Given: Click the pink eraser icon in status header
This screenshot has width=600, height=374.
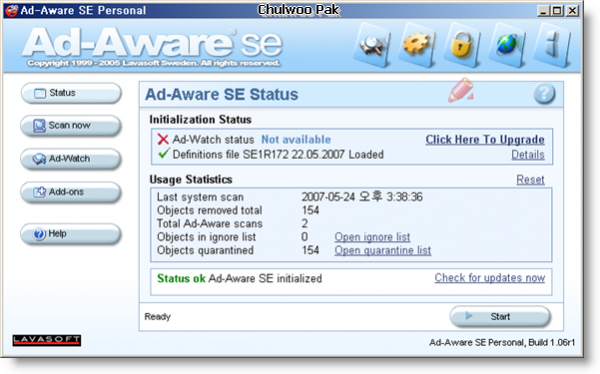Looking at the screenshot, I should pyautogui.click(x=461, y=90).
